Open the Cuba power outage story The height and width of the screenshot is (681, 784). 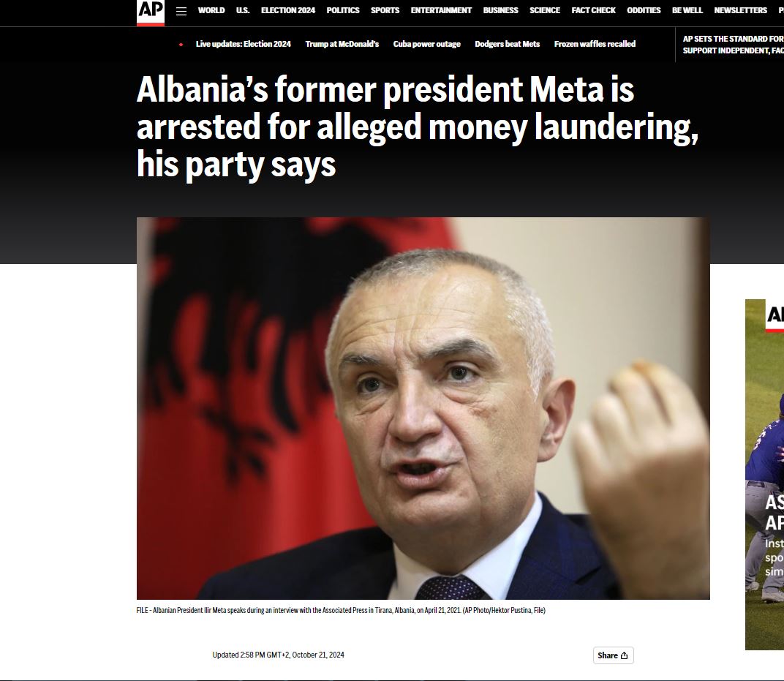[426, 44]
